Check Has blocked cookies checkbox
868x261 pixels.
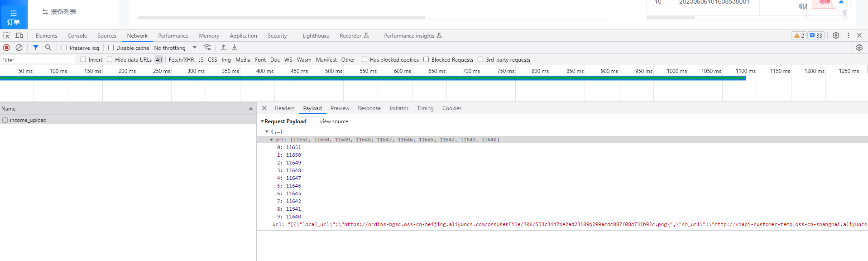point(364,59)
